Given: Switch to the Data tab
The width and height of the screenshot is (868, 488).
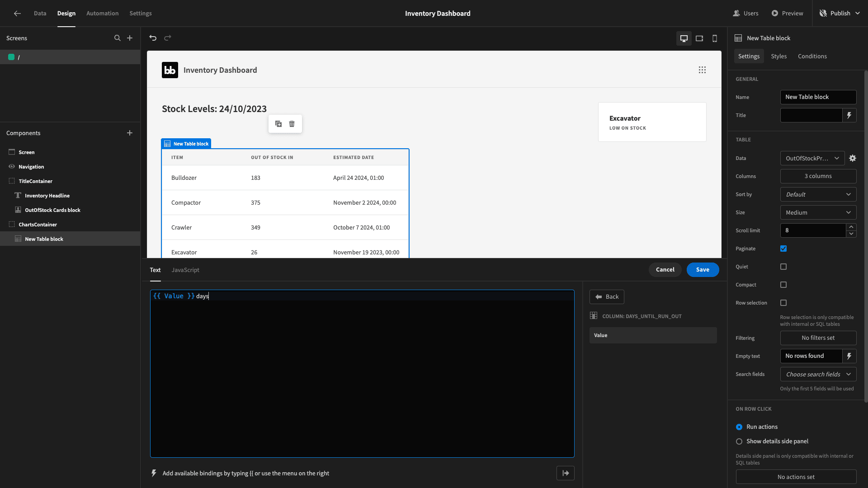Looking at the screenshot, I should [40, 14].
